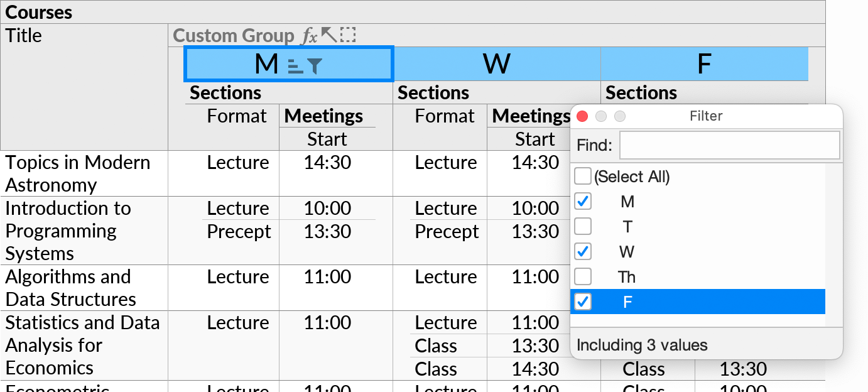This screenshot has width=868, height=392.
Task: Deselect the highlighted F checkbox
Action: coord(583,302)
